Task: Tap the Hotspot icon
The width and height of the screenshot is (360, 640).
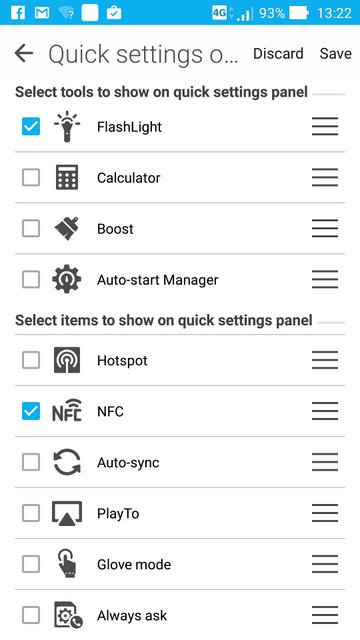Action: pos(67,360)
